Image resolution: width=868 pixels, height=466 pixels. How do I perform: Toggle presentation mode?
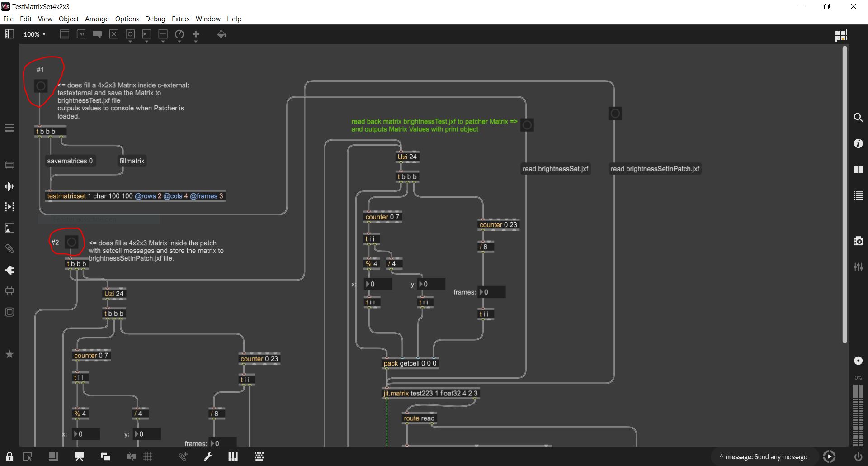[x=79, y=456]
